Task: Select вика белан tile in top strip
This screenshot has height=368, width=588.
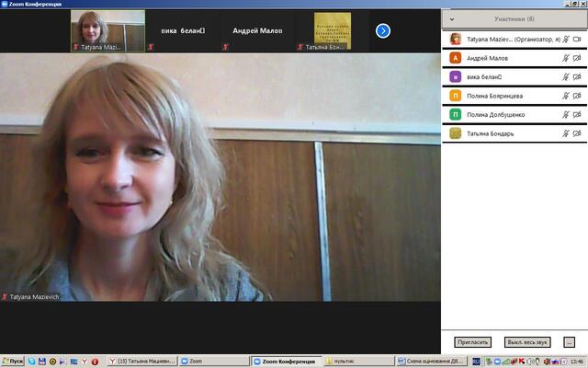Action: 183,30
